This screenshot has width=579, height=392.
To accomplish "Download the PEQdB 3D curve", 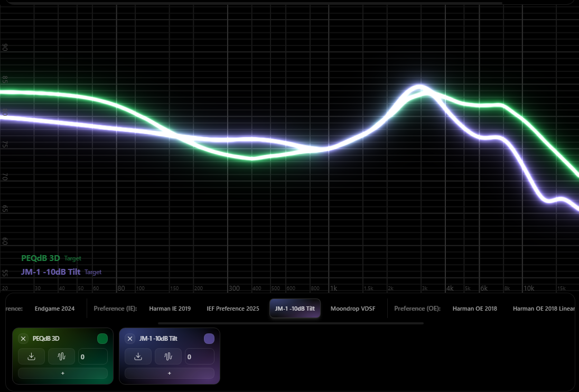I will click(31, 357).
